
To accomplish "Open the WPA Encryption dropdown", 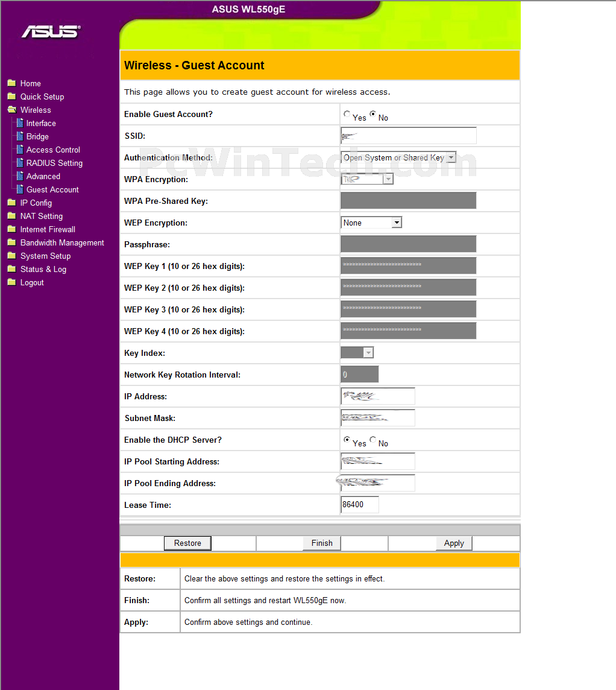I will click(366, 179).
